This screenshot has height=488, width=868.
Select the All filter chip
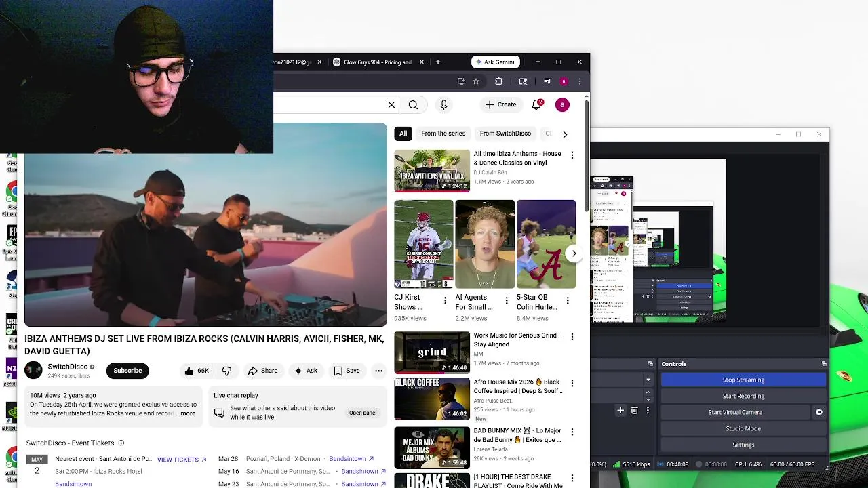pos(403,134)
